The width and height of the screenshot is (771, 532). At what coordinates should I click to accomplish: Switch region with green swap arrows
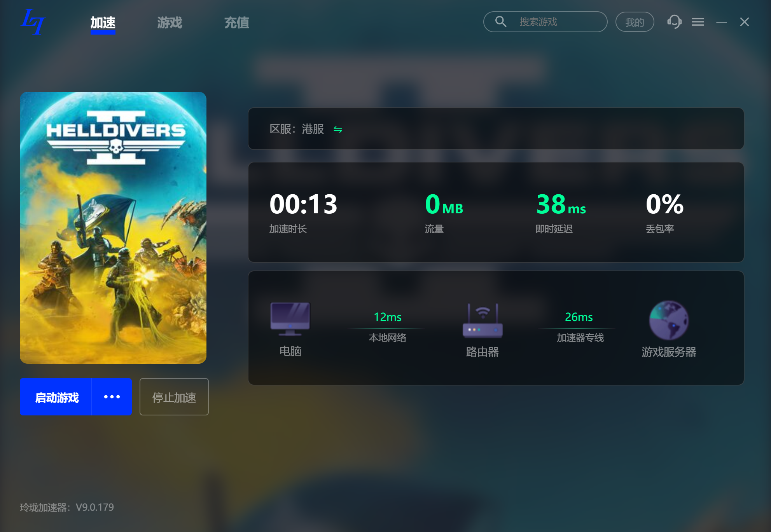tap(338, 129)
